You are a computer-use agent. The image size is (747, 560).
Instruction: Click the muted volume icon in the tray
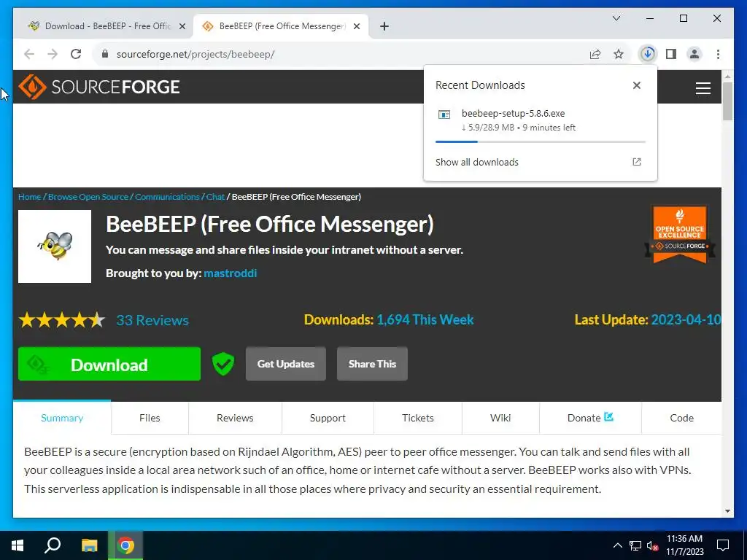(x=653, y=545)
